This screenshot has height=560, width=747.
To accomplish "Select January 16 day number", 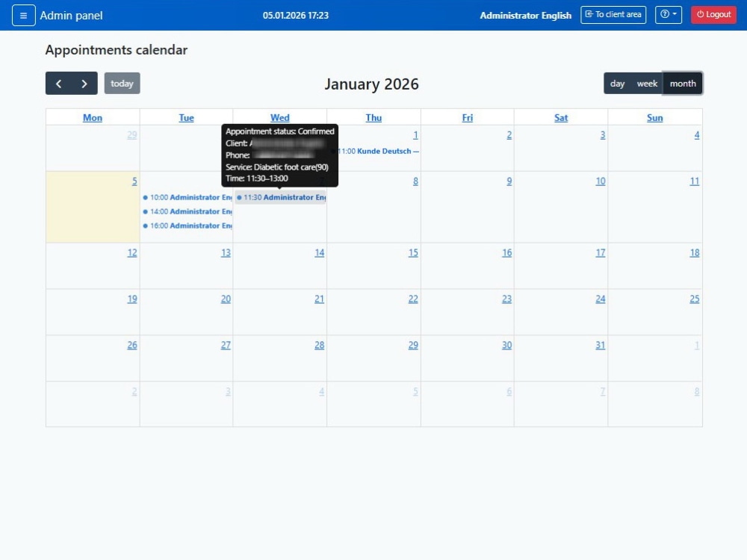I will point(507,253).
